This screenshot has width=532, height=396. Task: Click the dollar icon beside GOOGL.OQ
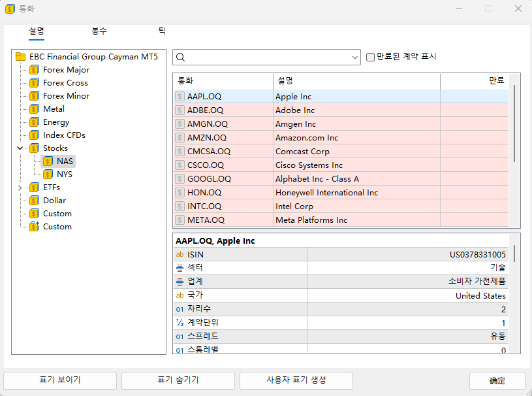[x=180, y=179]
